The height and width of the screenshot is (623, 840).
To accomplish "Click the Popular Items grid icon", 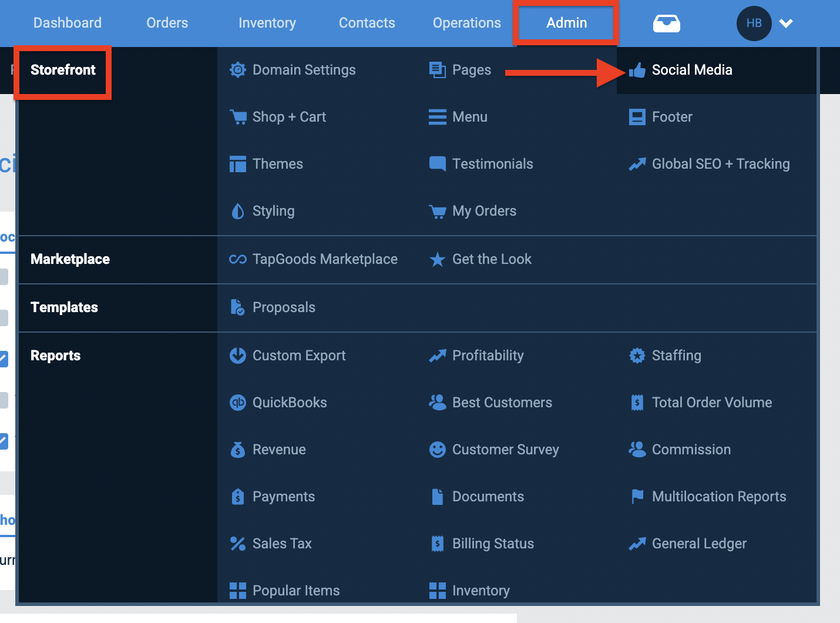I will [237, 591].
